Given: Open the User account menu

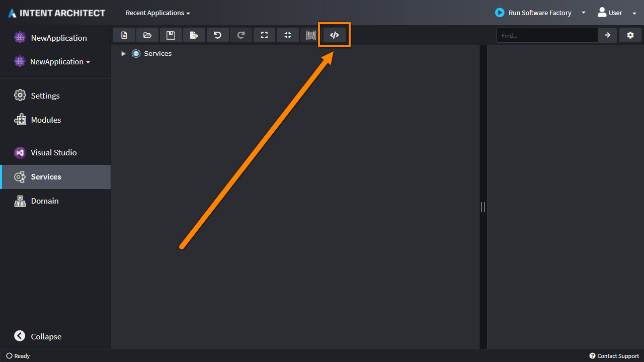Looking at the screenshot, I should coord(616,13).
